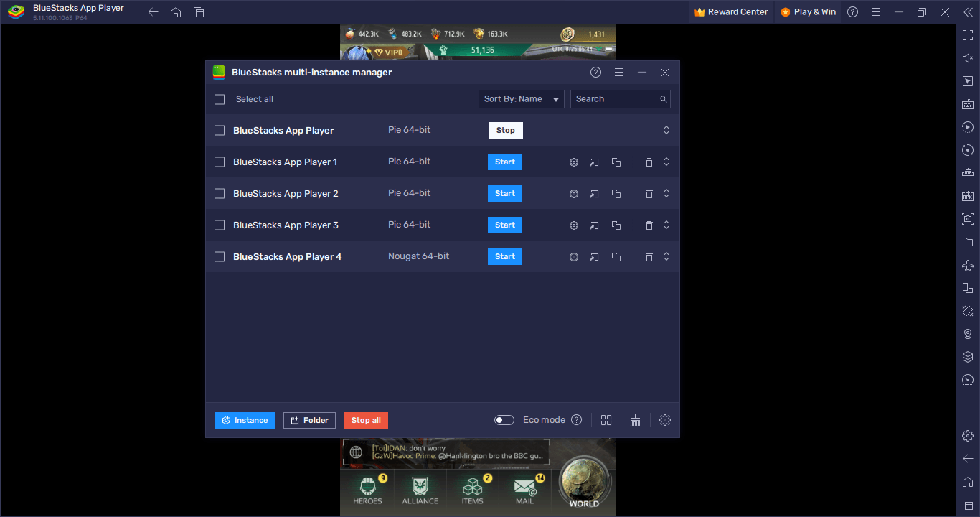Clone BlueStacks App Player 3 instance
Screen dimensions: 980x517
[616, 225]
